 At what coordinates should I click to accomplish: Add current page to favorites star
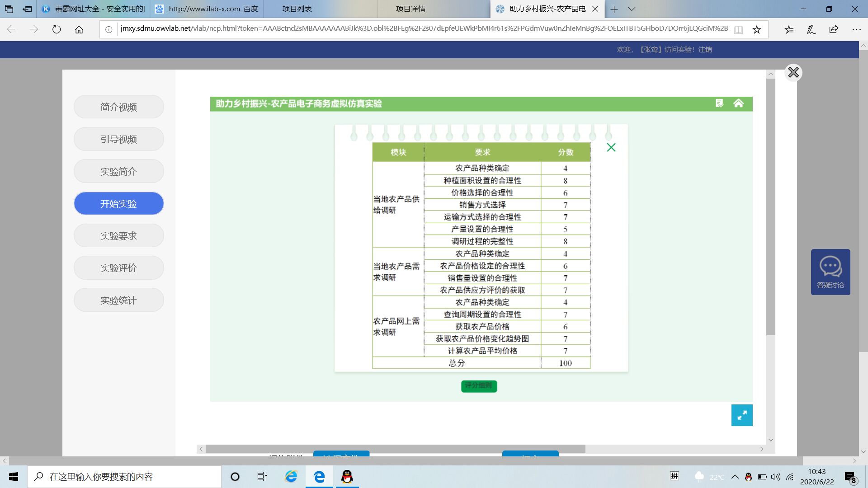point(756,29)
